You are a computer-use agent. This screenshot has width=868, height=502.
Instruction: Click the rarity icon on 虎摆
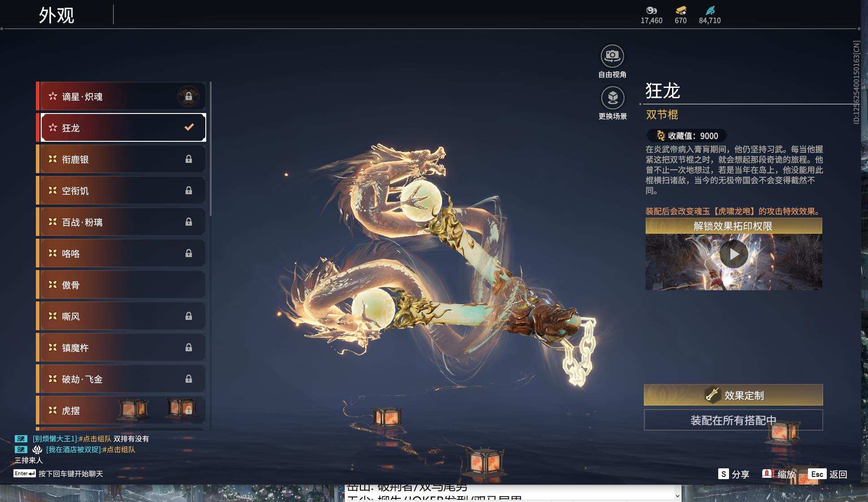click(x=52, y=410)
